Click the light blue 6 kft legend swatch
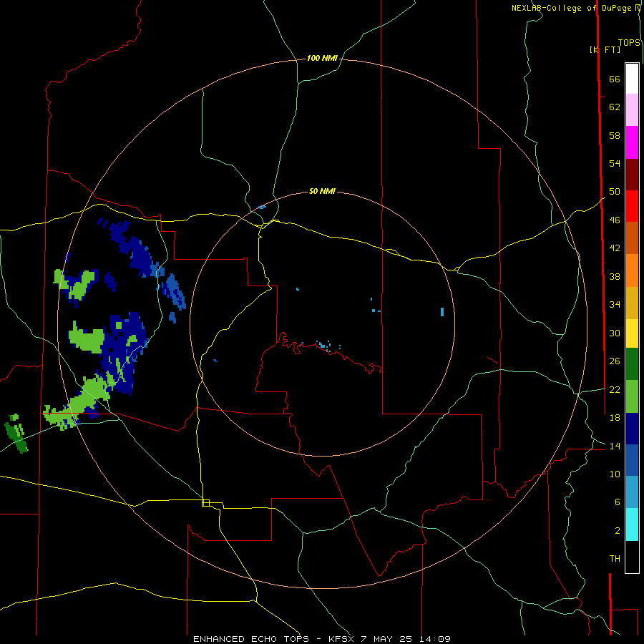This screenshot has width=644, height=644. tap(632, 492)
